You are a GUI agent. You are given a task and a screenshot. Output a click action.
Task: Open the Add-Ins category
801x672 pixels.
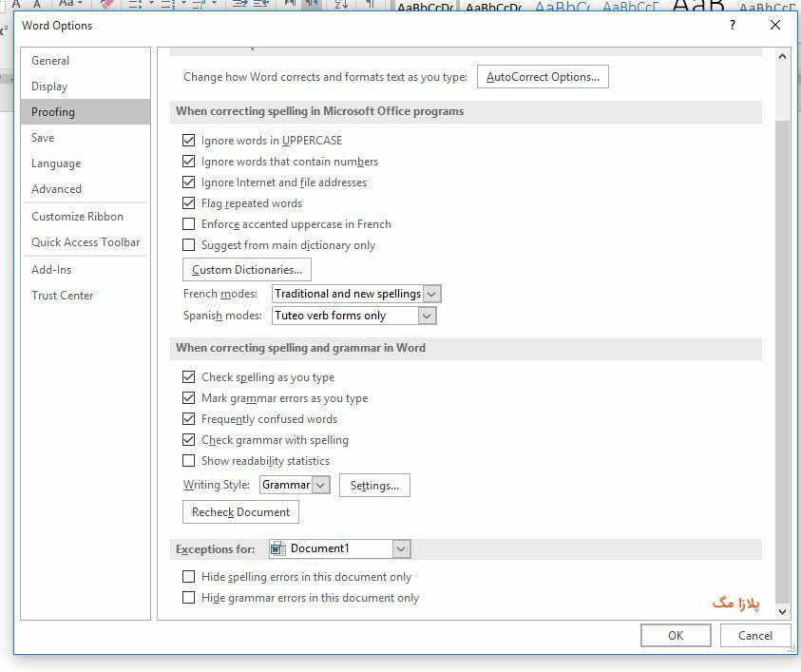pyautogui.click(x=86, y=270)
